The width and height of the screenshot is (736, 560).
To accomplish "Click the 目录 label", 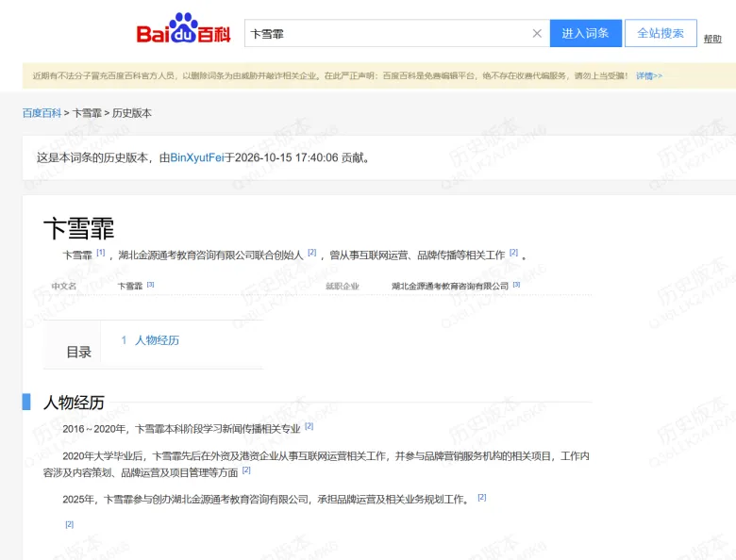I will tap(78, 353).
